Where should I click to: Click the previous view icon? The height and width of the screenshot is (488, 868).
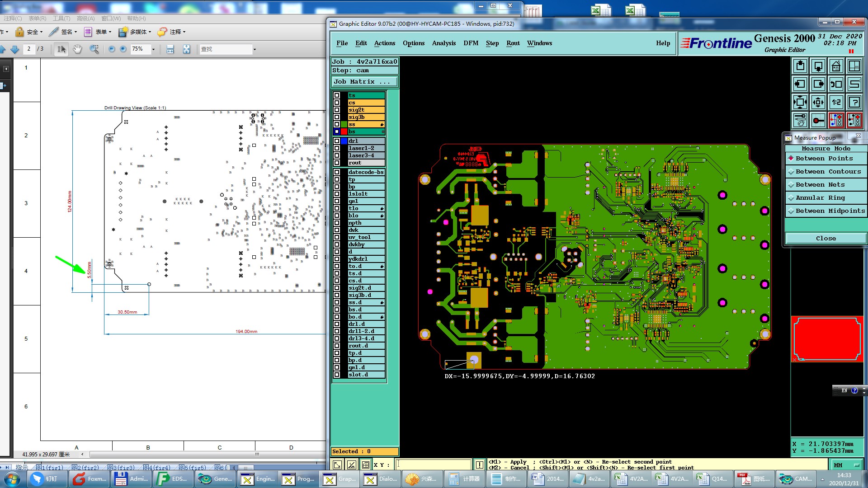tap(836, 84)
